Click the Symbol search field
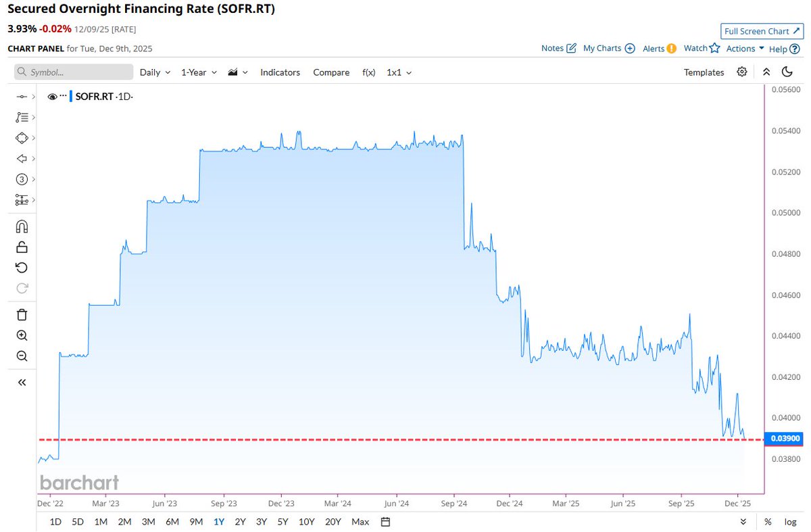Screen dimensions: 811x532 74,72
